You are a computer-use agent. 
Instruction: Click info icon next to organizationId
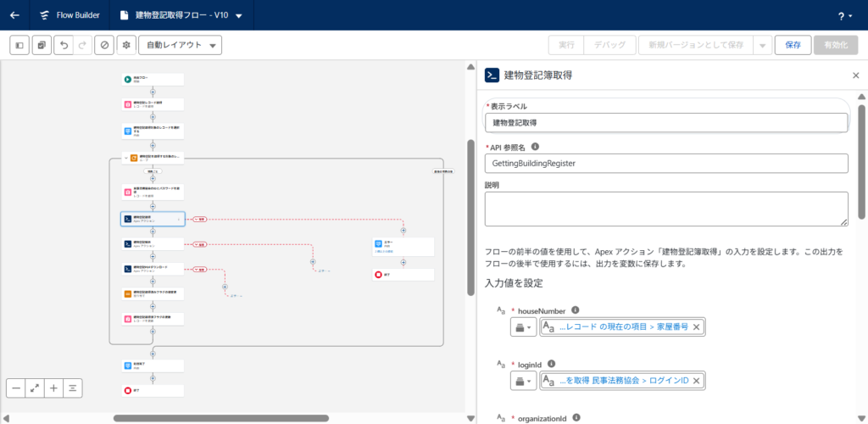pyautogui.click(x=576, y=417)
